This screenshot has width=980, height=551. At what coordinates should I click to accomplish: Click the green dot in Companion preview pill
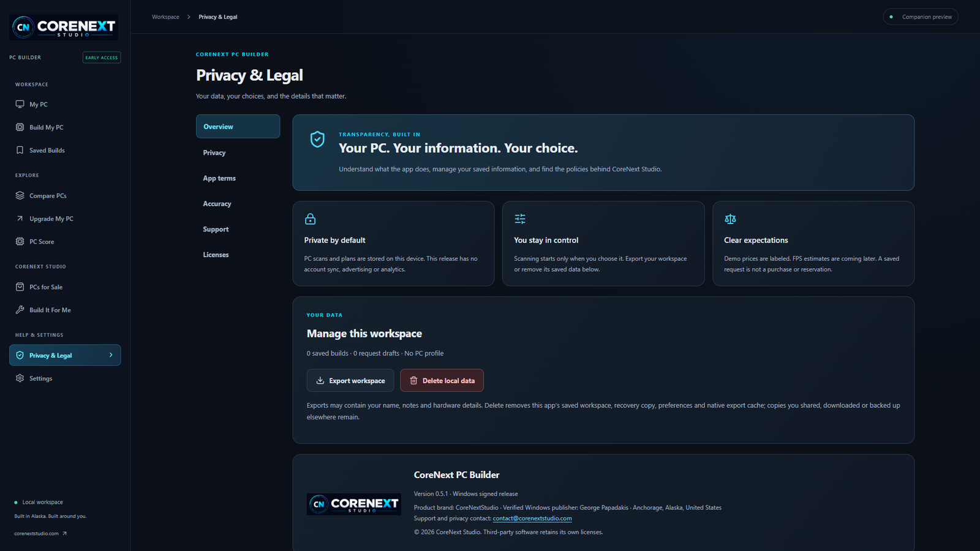pyautogui.click(x=891, y=17)
